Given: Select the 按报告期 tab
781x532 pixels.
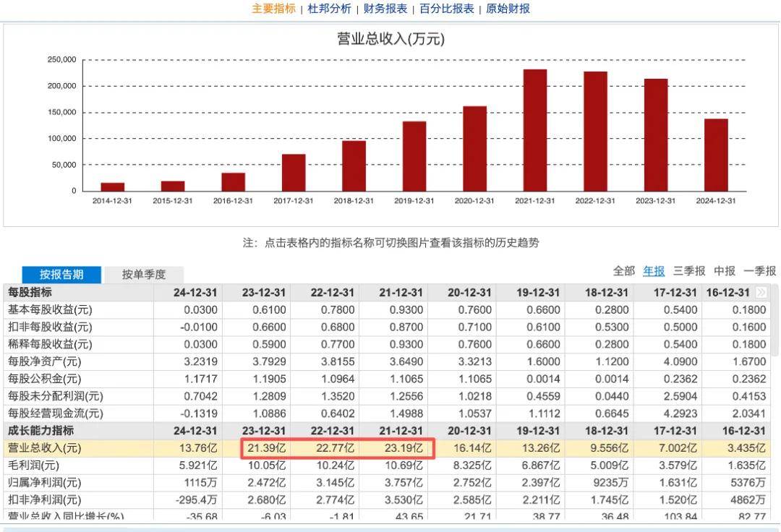Looking at the screenshot, I should (x=61, y=274).
